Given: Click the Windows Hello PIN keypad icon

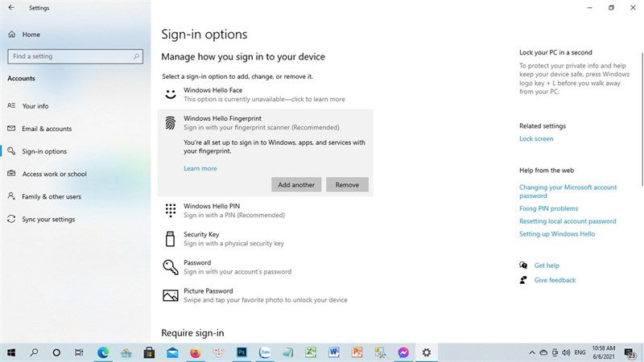Looking at the screenshot, I should coord(171,210).
